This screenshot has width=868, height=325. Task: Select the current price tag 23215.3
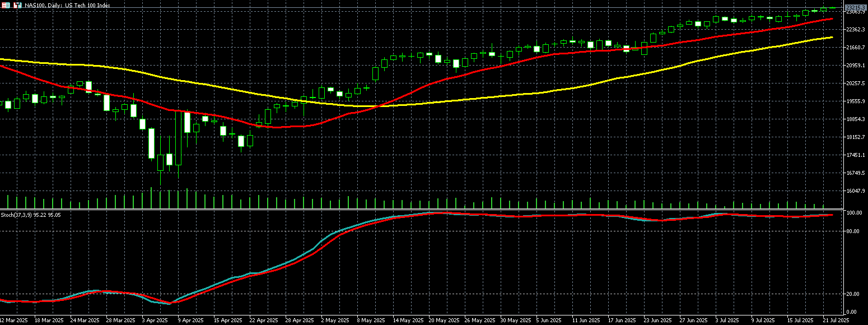click(x=855, y=7)
